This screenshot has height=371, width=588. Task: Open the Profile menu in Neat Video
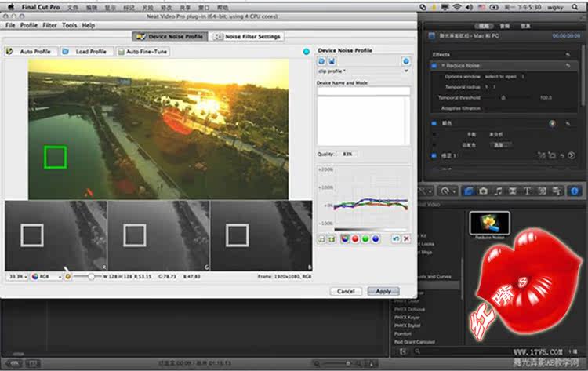28,25
